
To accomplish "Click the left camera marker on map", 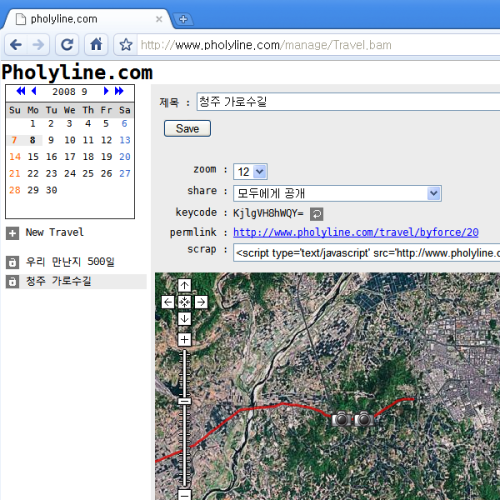I will click(341, 419).
